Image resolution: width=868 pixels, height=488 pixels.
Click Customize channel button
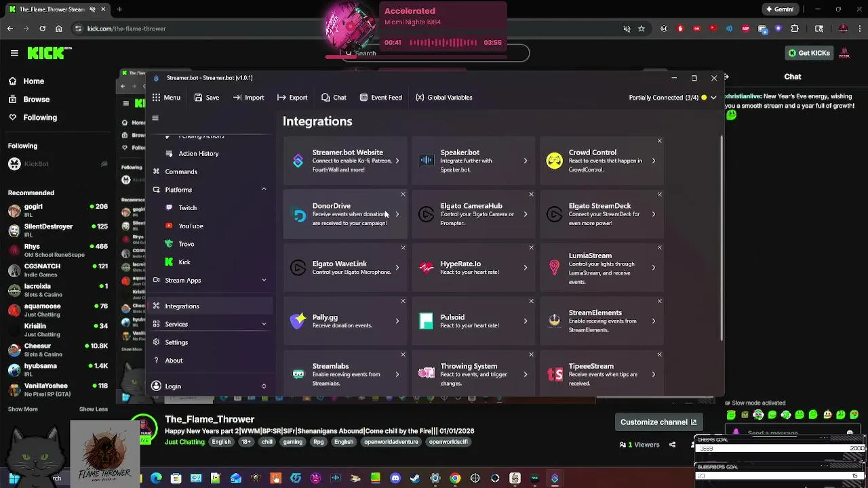658,422
